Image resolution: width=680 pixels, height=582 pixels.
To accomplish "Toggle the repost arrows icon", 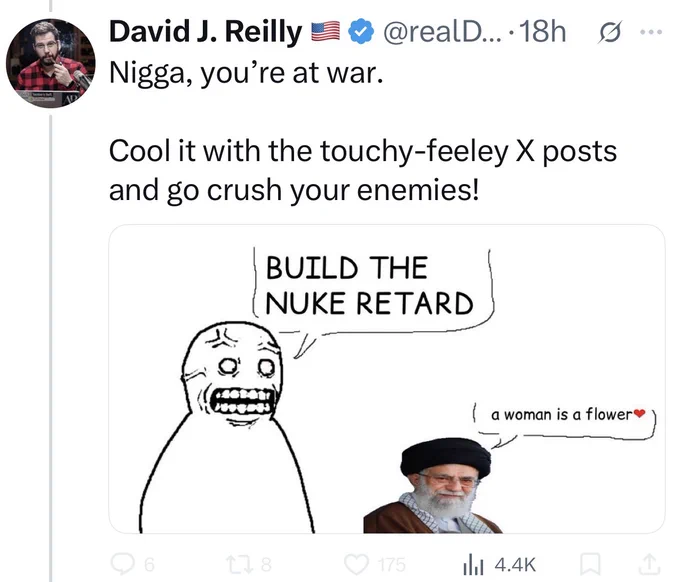I will pyautogui.click(x=240, y=564).
